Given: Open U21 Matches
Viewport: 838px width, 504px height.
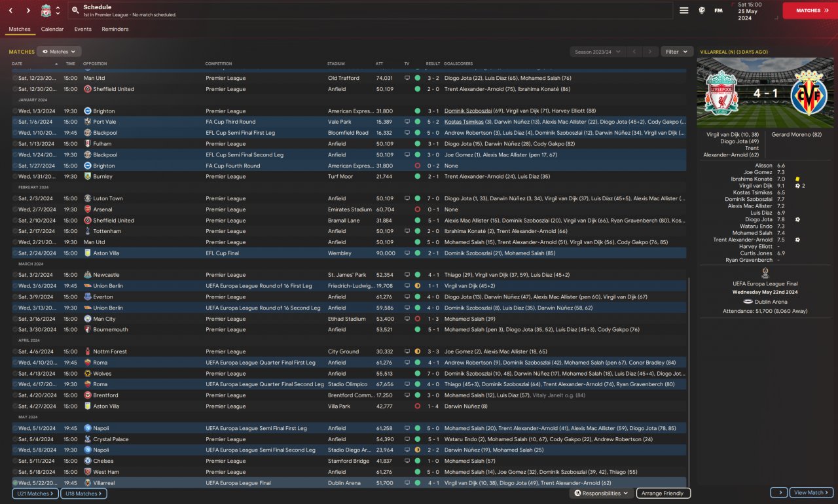Looking at the screenshot, I should (x=35, y=494).
